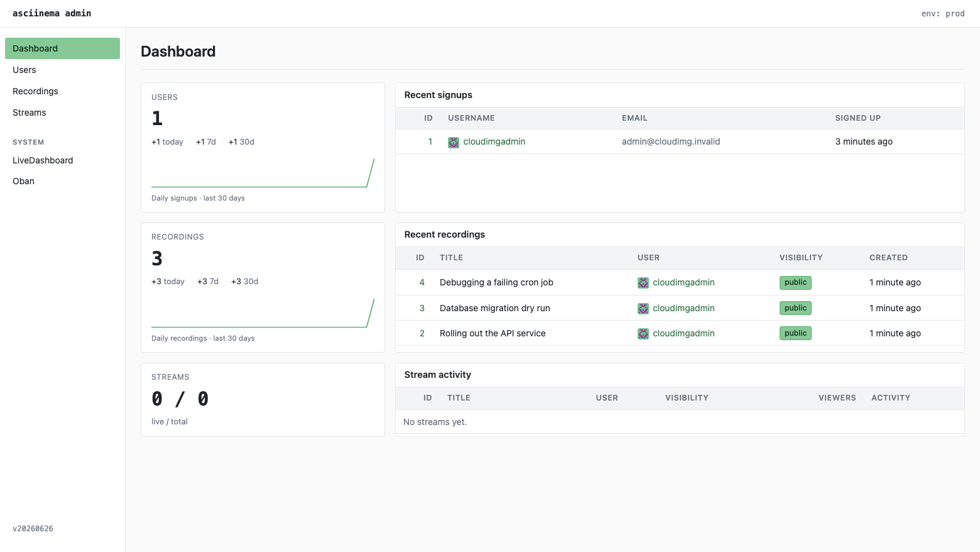Open the Dashboard sidebar item

click(x=62, y=48)
